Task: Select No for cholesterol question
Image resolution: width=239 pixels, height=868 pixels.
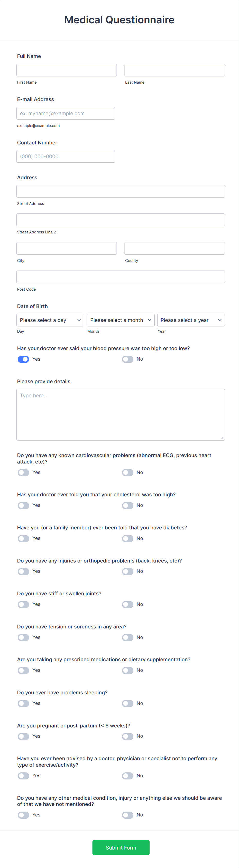Action: click(x=128, y=505)
